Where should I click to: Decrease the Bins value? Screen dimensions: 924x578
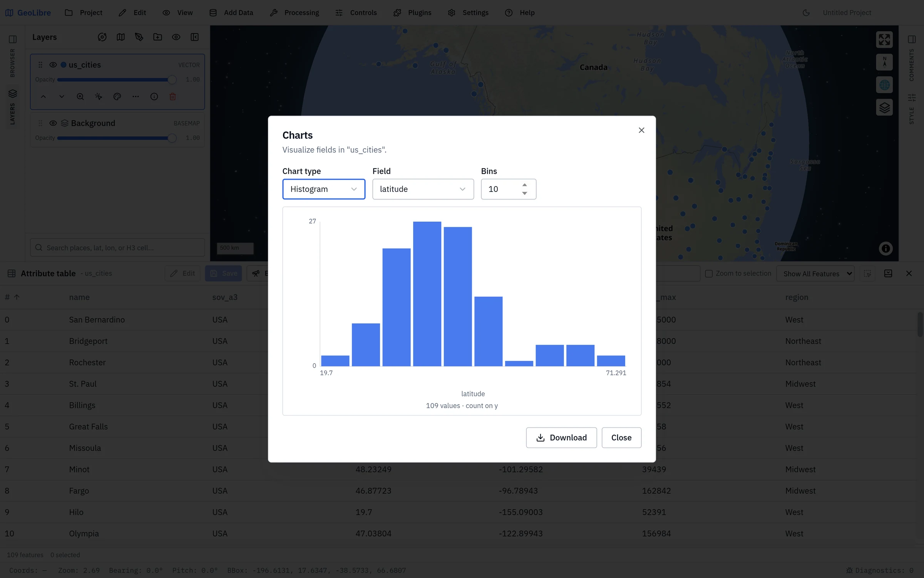(x=524, y=193)
